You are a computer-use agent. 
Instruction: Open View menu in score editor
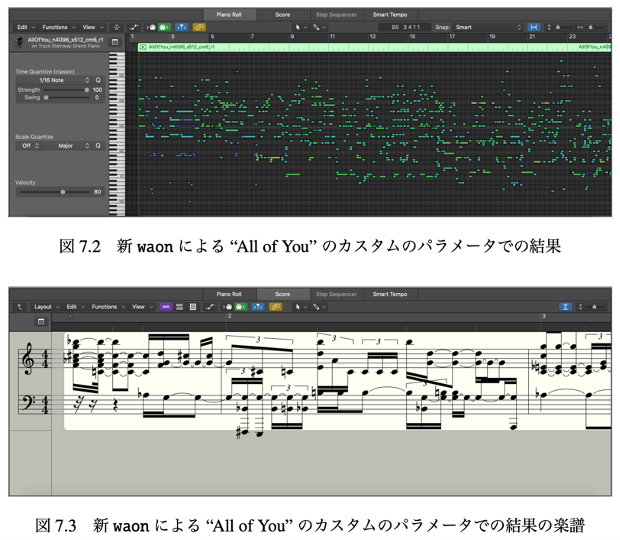142,307
